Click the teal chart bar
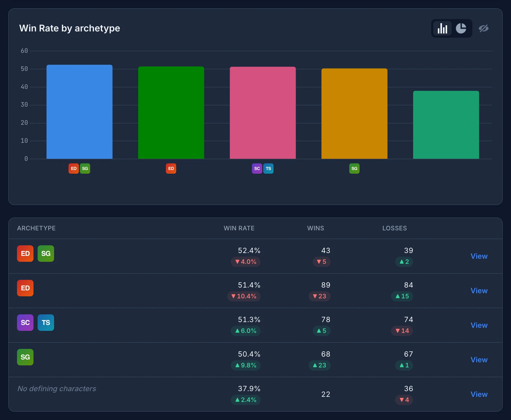The height and width of the screenshot is (420, 511). pos(446,125)
